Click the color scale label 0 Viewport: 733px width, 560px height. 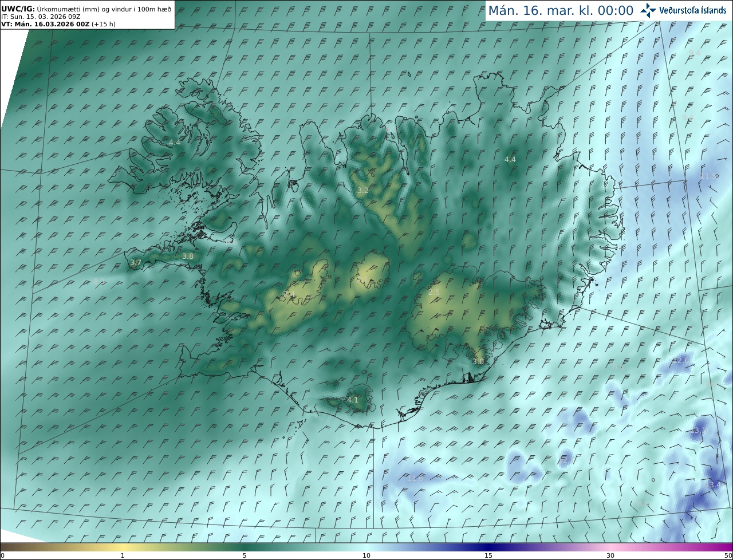(2, 555)
